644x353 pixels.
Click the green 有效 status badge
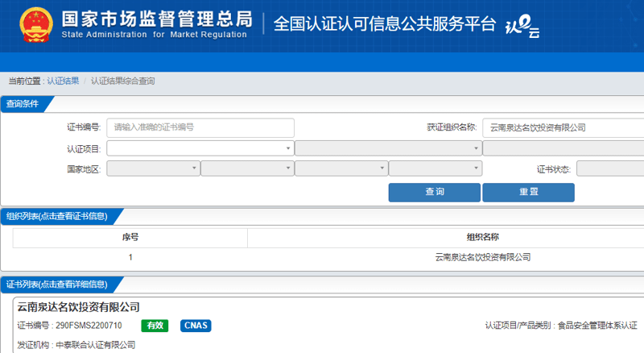(155, 326)
